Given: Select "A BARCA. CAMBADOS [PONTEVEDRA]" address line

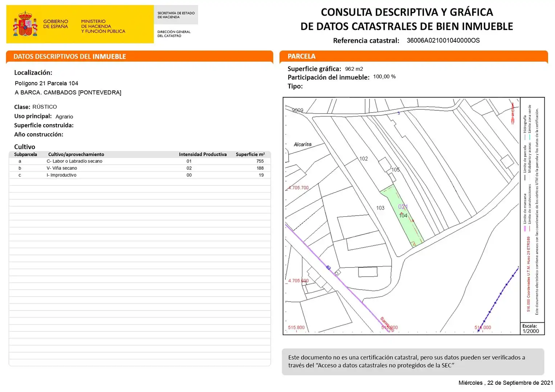Looking at the screenshot, I should tap(68, 93).
